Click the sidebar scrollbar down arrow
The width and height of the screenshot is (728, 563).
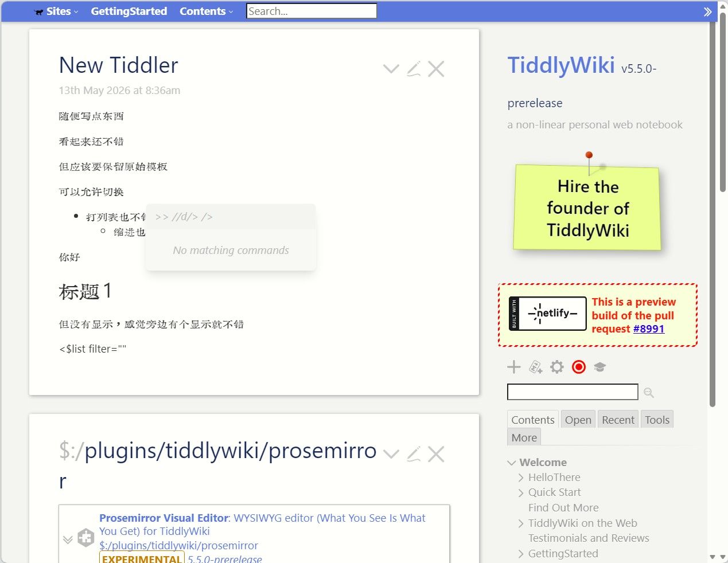click(713, 557)
